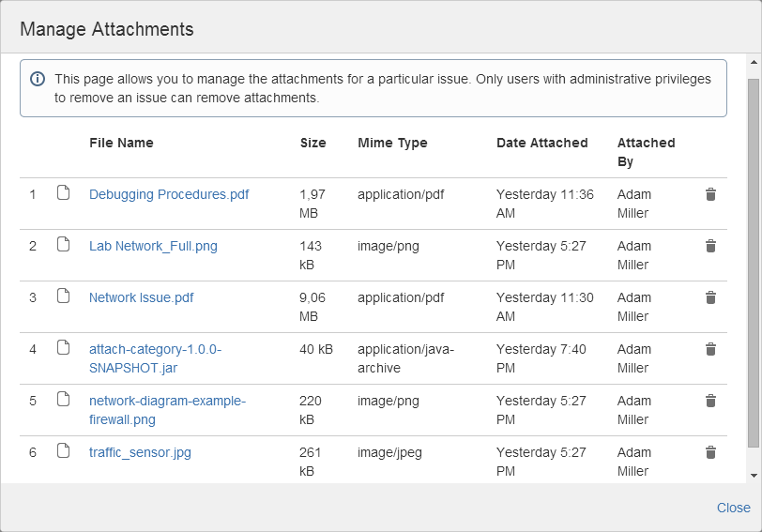Open Network Issue.pdf attachment link
762x532 pixels.
point(141,297)
